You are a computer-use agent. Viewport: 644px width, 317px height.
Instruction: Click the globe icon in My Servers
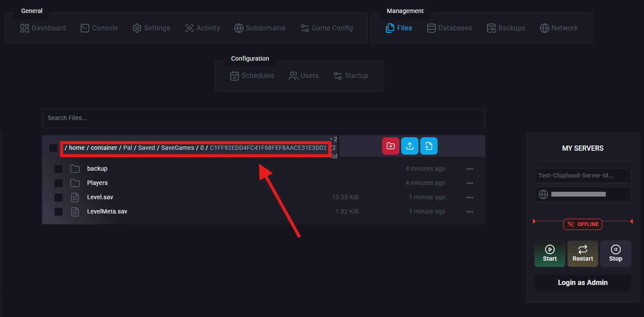tap(543, 194)
